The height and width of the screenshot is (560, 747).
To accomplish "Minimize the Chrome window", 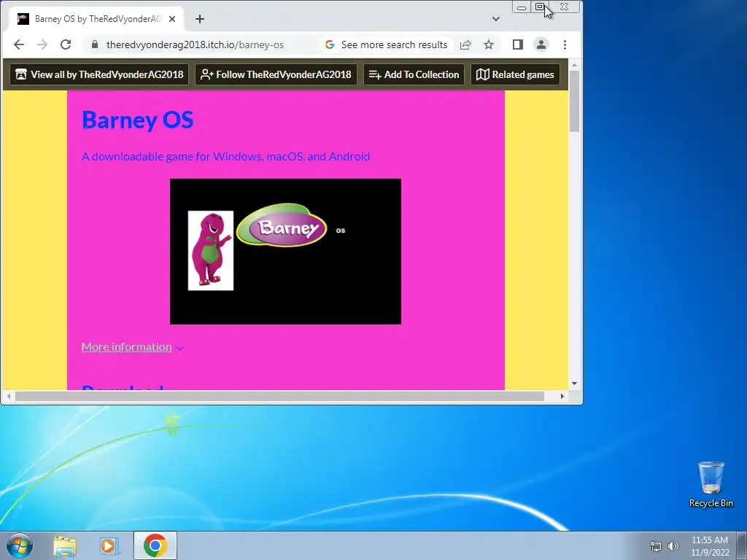I will coord(522,7).
